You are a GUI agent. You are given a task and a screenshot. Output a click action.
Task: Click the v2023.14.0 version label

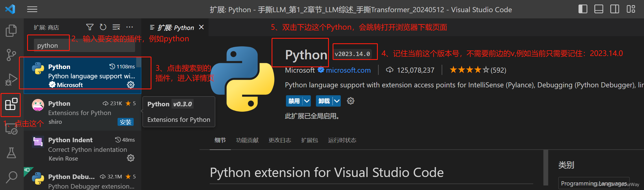352,54
